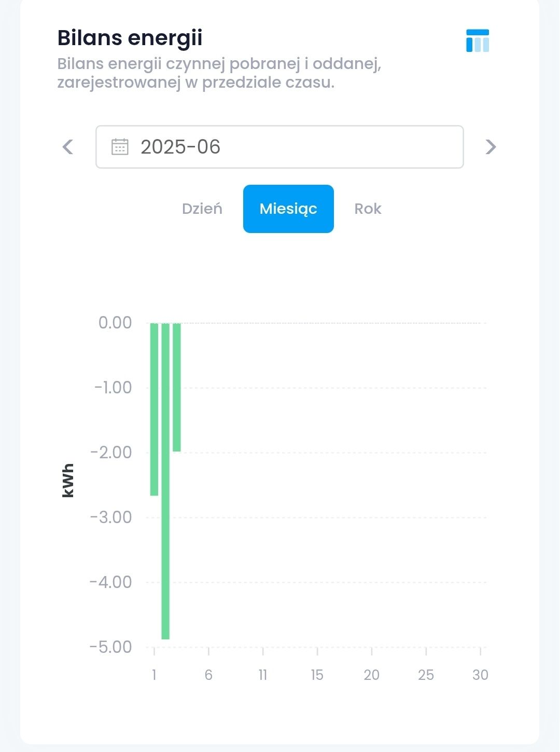Click the Bilans energii heading
Viewport: 560px width, 752px height.
pyautogui.click(x=130, y=38)
